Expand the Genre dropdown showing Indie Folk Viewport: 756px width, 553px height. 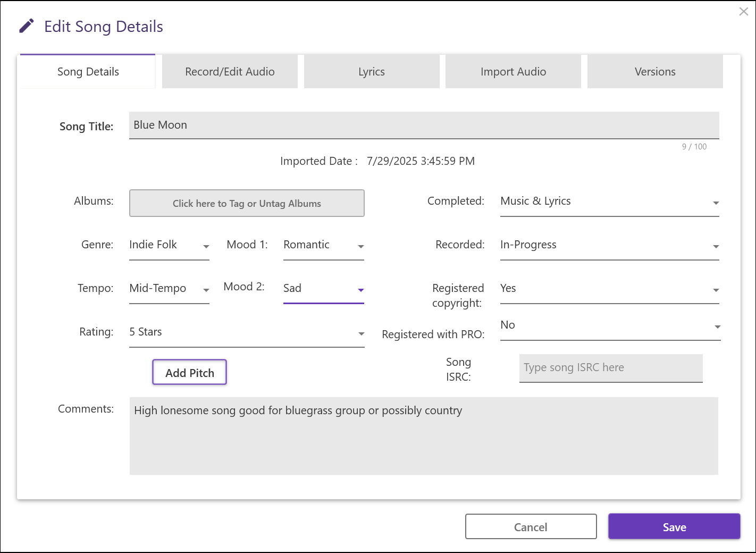169,245
